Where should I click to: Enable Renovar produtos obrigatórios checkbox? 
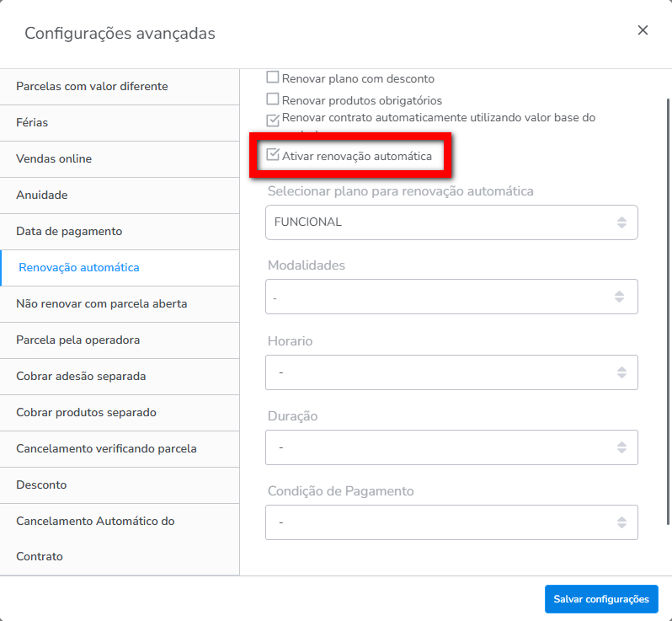coord(273,100)
